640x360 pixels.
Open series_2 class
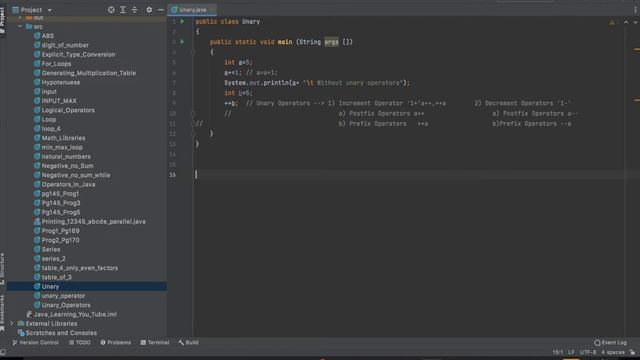53,259
